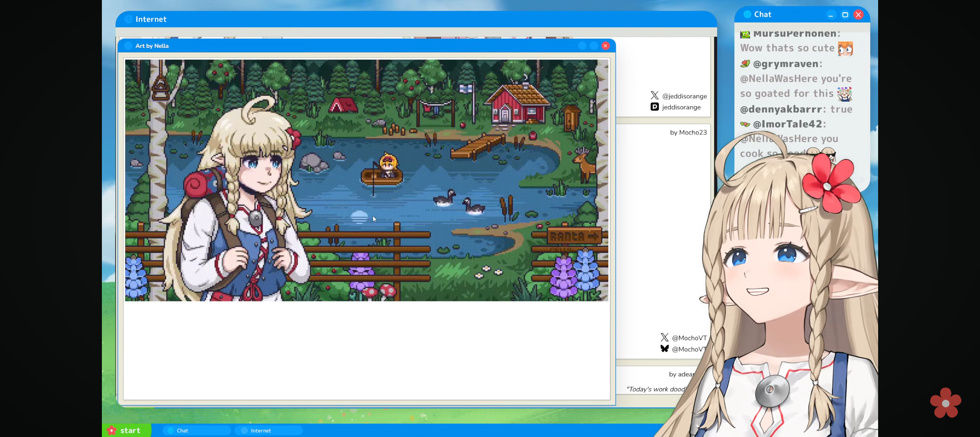Click the globe icon on Internet taskbar item
Image resolution: width=980 pixels, height=437 pixels.
(244, 431)
